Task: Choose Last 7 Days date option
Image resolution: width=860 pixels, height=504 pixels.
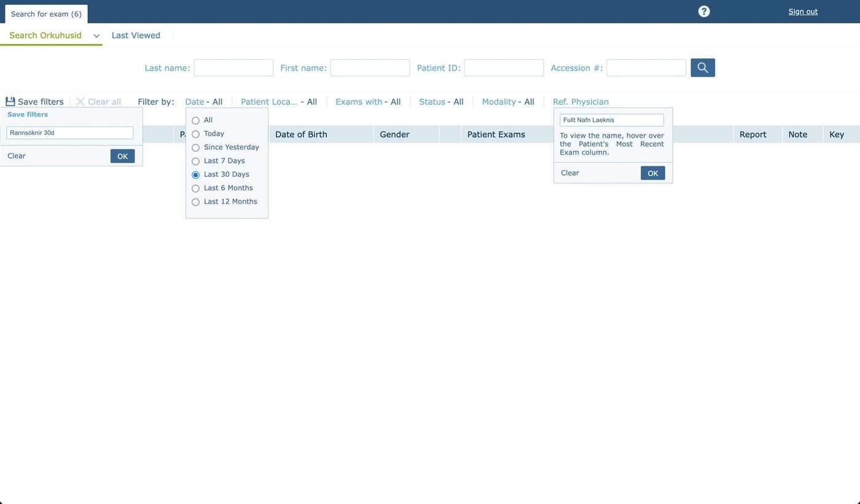Action: [x=195, y=161]
